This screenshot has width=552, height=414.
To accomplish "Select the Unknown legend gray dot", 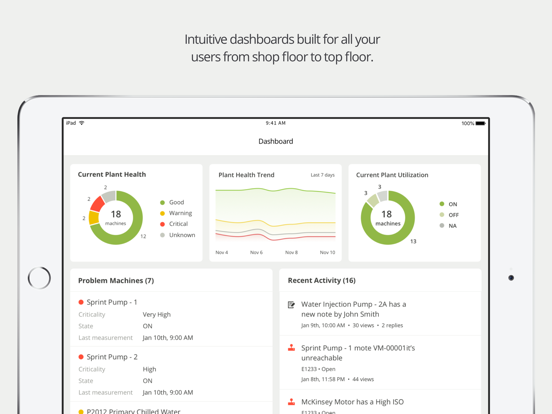I will (x=162, y=235).
